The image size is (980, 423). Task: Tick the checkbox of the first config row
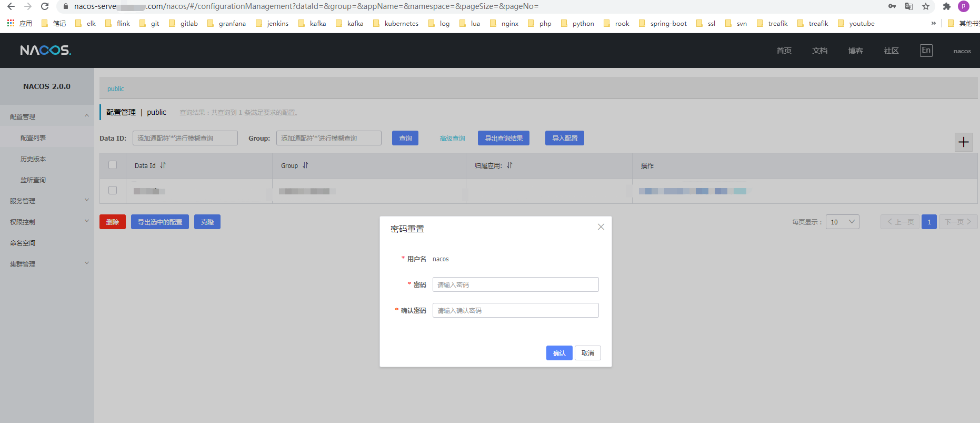(x=113, y=190)
